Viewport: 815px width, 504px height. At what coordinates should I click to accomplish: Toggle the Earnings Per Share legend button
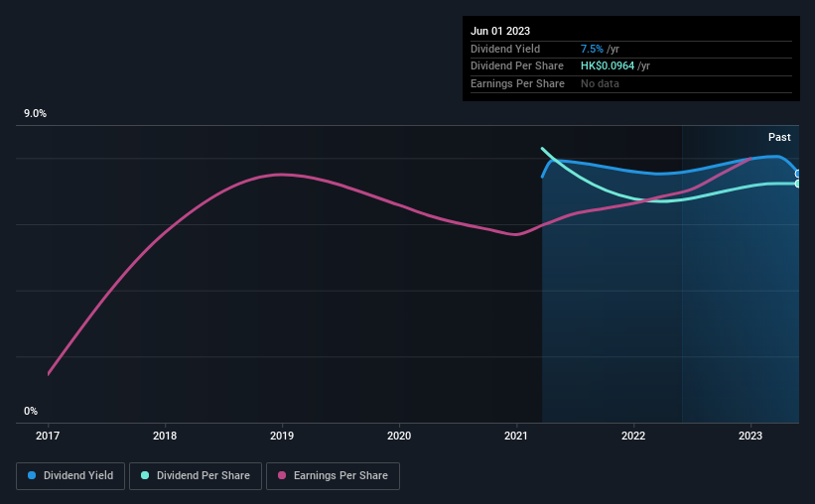[x=333, y=476]
